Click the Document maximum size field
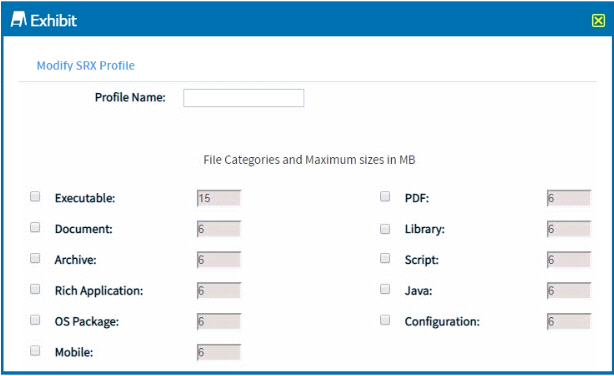The image size is (614, 376). 219,229
